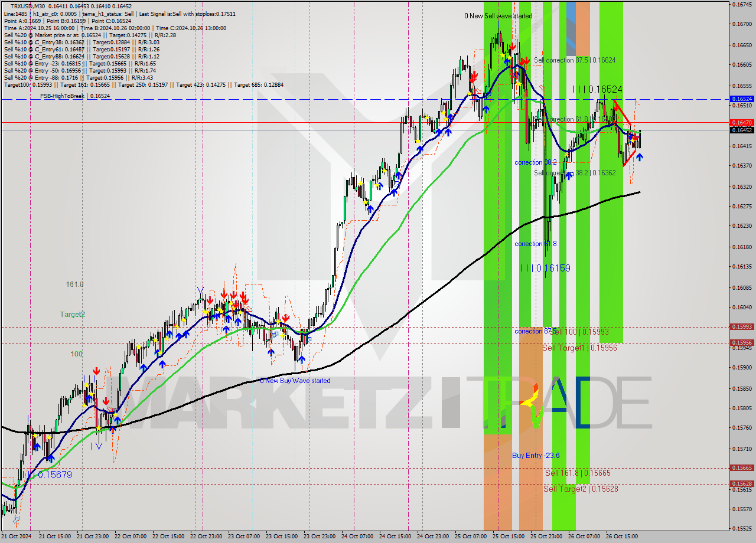The height and width of the screenshot is (543, 756).
Task: Click '0 New Sell wave started' annotation
Action: (498, 16)
